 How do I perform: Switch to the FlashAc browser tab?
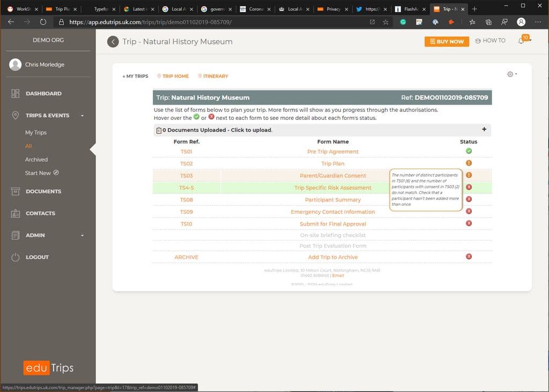pos(411,9)
